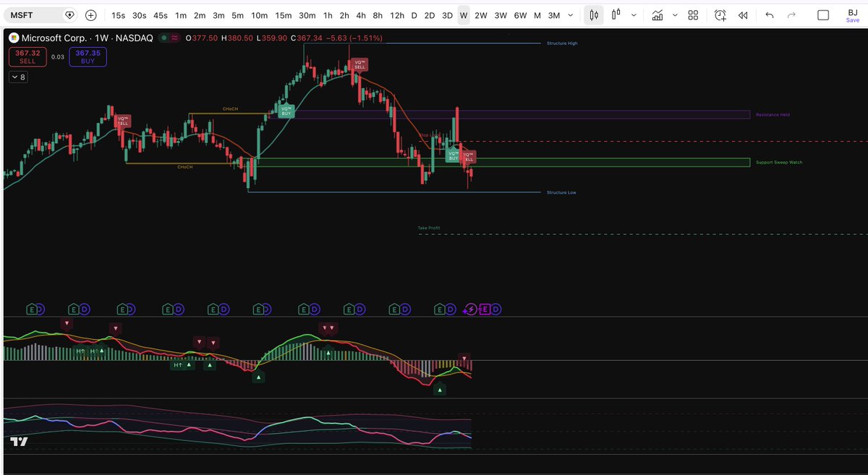Screen dimensions: 868x475
Task: Switch to the 30s interval
Action: pos(139,15)
